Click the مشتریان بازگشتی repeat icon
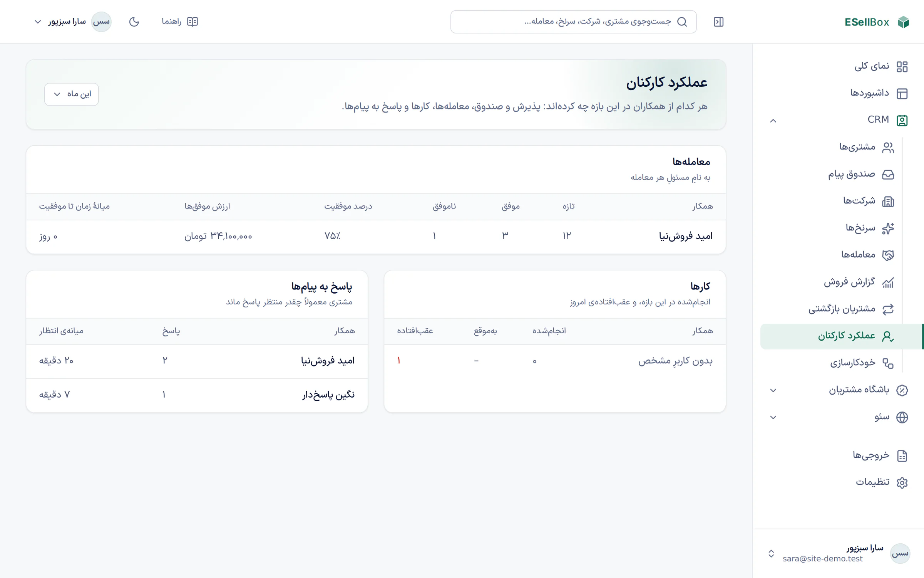 (x=888, y=309)
